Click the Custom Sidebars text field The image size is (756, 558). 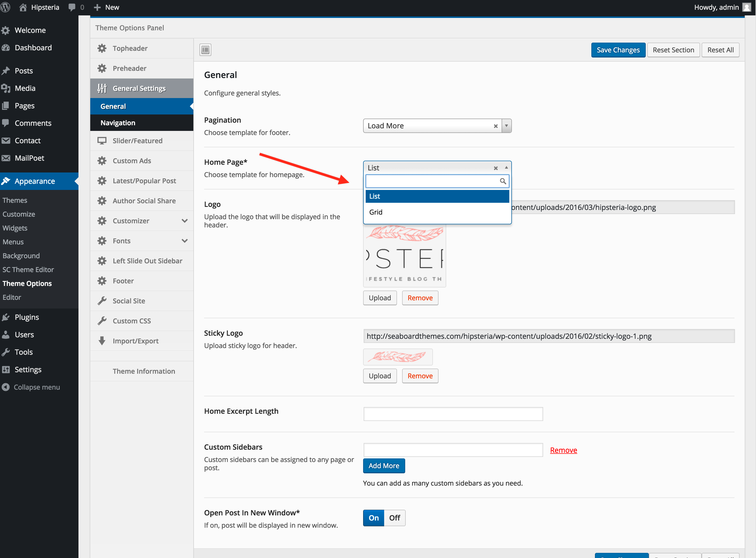tap(453, 450)
